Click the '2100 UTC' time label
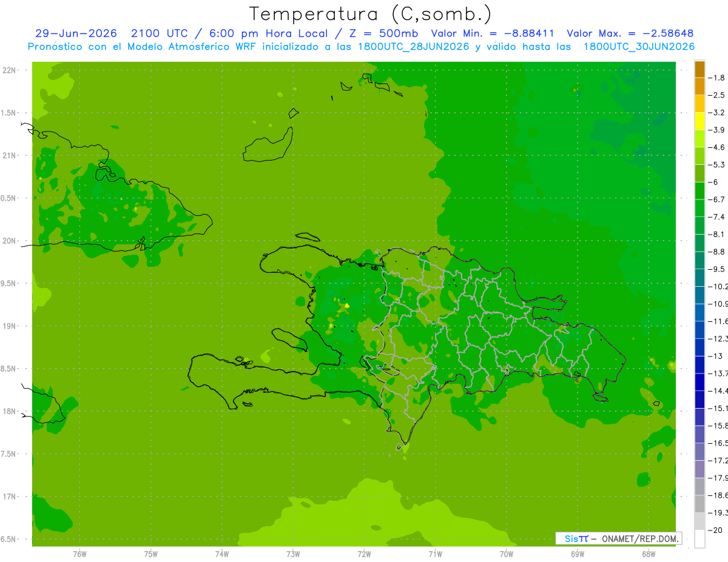The height and width of the screenshot is (562, 728). coord(160,33)
